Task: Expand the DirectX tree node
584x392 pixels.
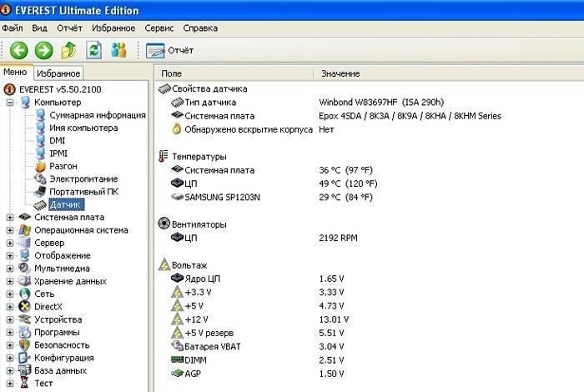Action: [x=10, y=307]
